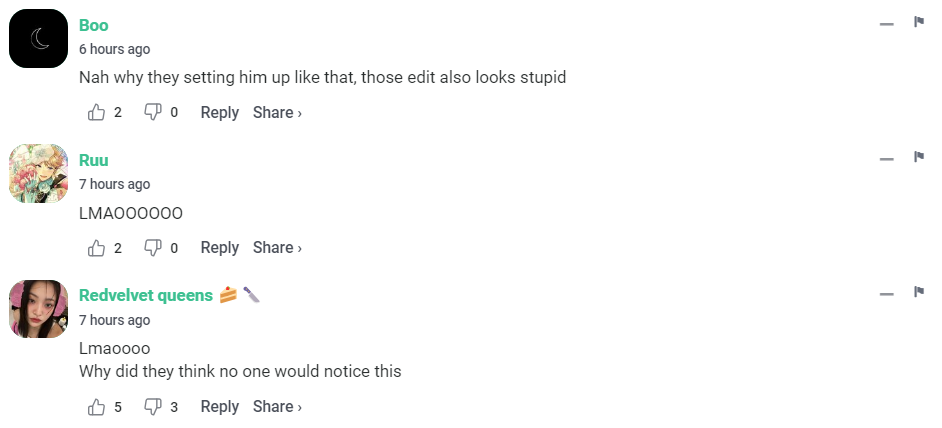
Task: Open Share options for Ruu's comment
Action: coord(277,248)
